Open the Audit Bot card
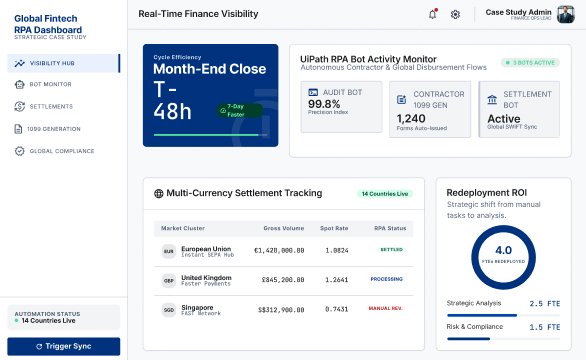 coord(341,107)
